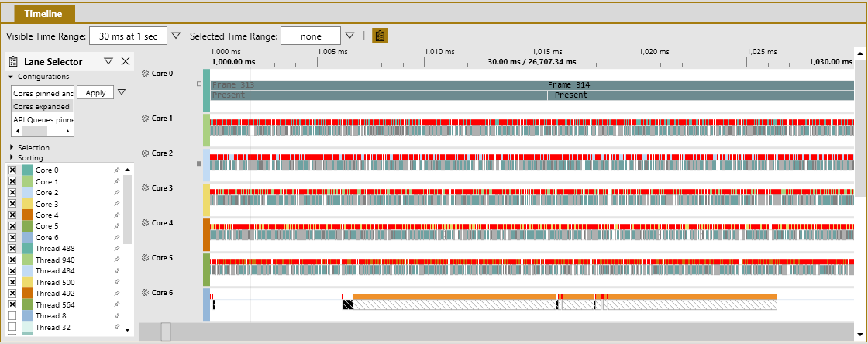Close the Lane Selector panel
Viewport: 868px width, 344px height.
[126, 61]
